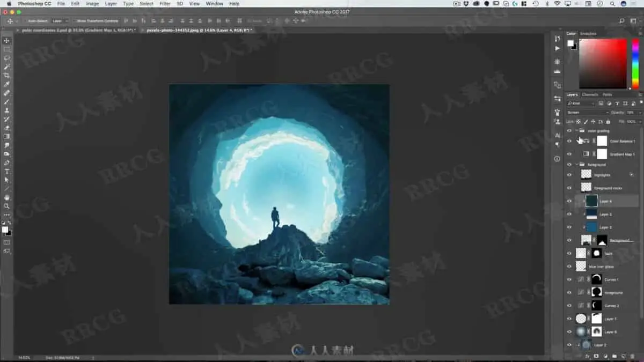Click the new group folder icon
644x362 pixels.
(614, 356)
